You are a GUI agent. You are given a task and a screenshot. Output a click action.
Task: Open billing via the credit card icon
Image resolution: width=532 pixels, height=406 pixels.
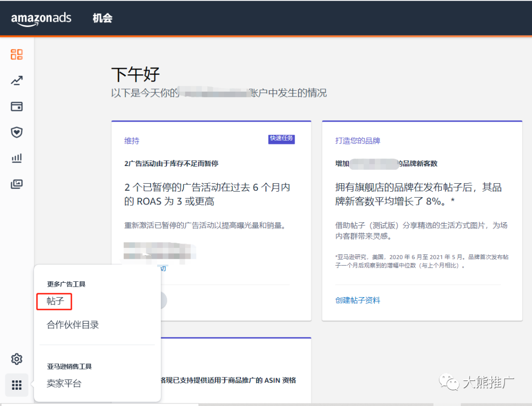16,106
